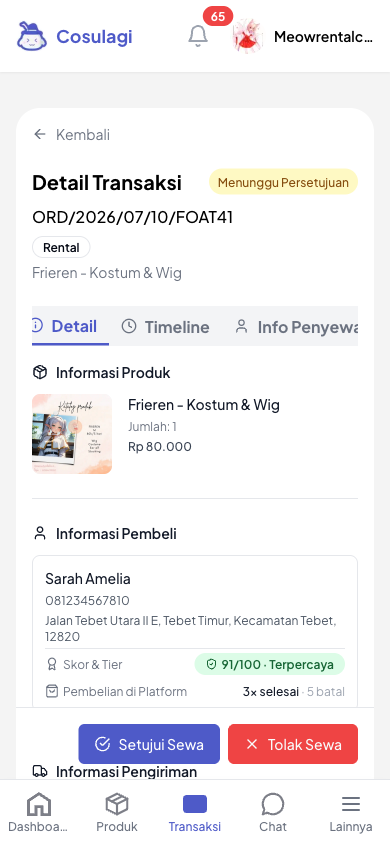This screenshot has height=844, width=390.
Task: Open the Meowrentalc profile avatar
Action: (248, 36)
